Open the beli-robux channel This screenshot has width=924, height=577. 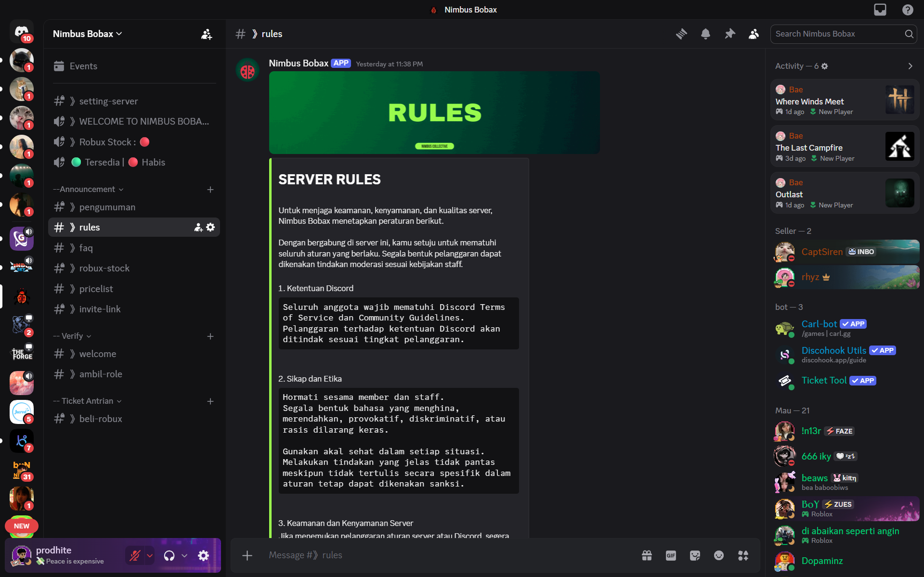tap(134, 419)
